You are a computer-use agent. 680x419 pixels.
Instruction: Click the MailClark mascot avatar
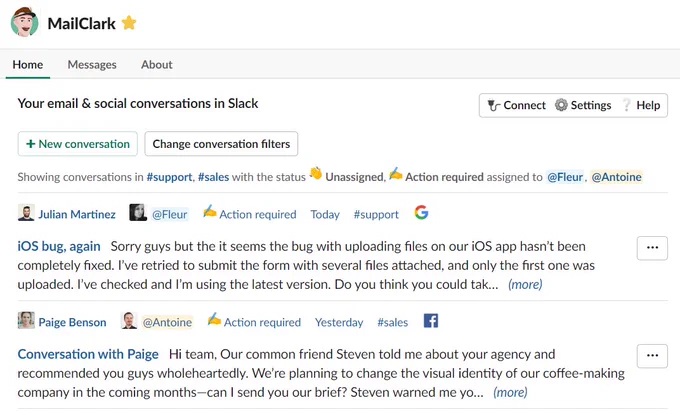point(24,22)
